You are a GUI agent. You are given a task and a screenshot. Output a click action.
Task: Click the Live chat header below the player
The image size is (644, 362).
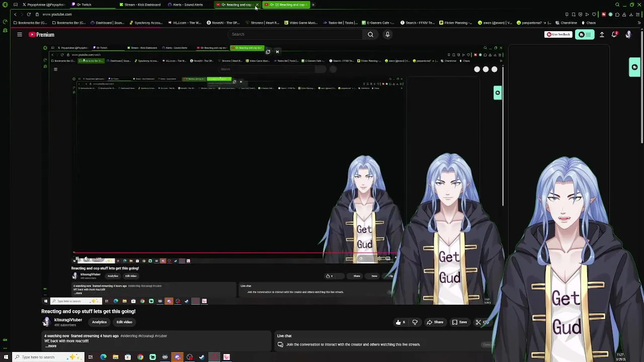pos(284,336)
